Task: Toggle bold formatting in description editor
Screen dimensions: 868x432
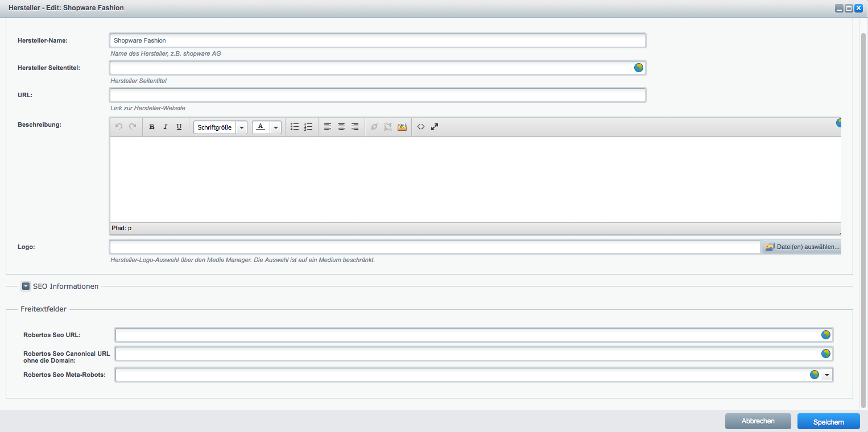Action: tap(152, 127)
